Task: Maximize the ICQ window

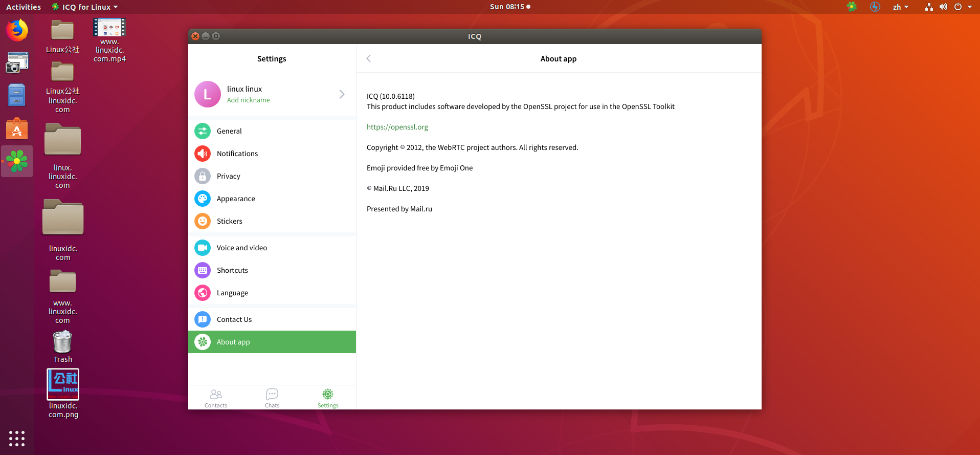Action: (x=216, y=36)
